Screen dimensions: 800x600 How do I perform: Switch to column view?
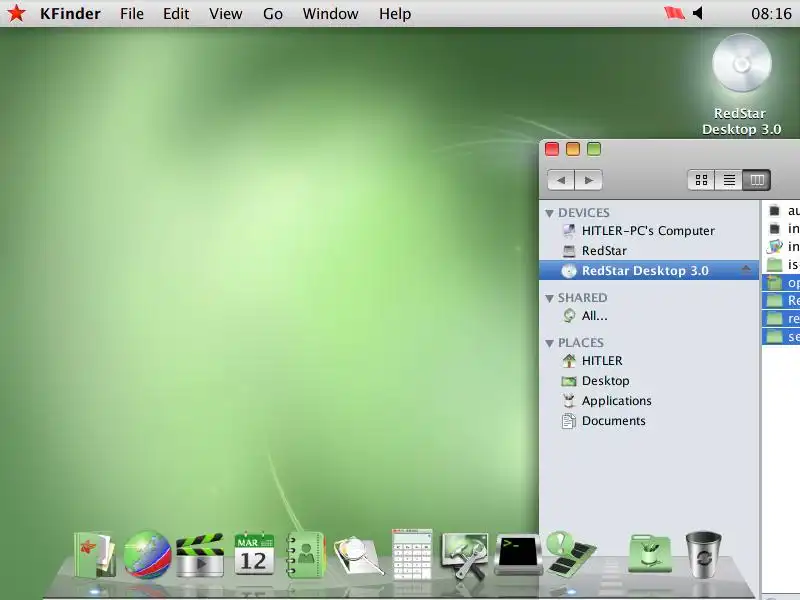757,180
